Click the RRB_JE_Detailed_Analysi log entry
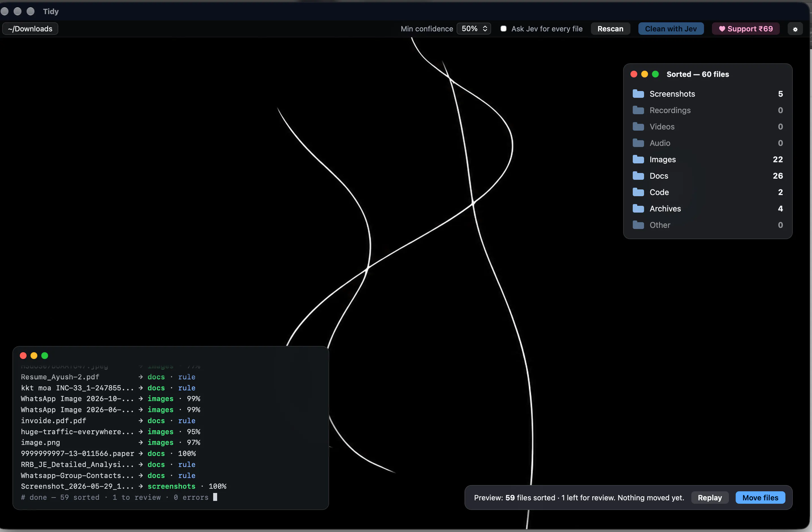812x532 pixels. pyautogui.click(x=108, y=464)
